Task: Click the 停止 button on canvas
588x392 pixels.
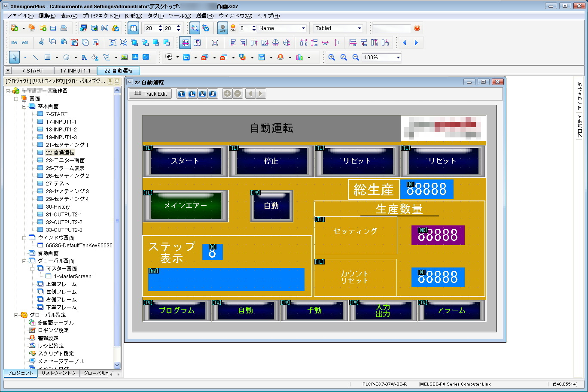Action: (271, 161)
